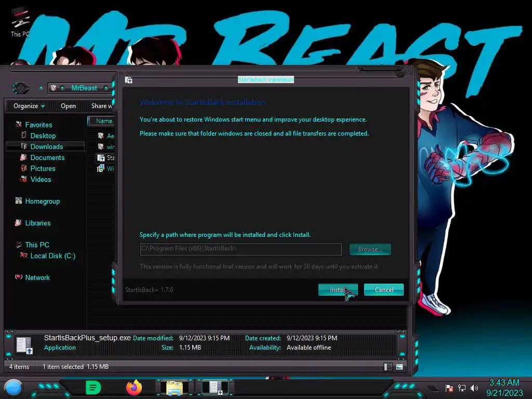Switch Explorer to large icons view
Viewport: 532px width, 399px height.
point(400,367)
